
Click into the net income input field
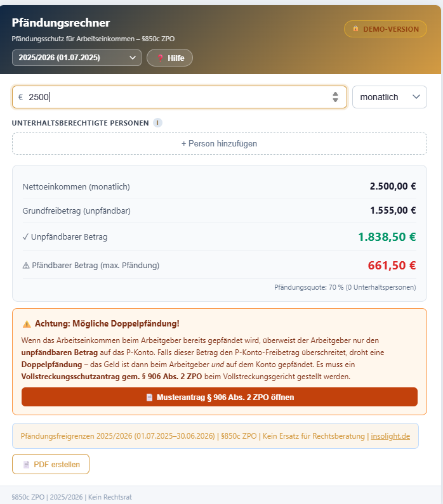(x=180, y=97)
